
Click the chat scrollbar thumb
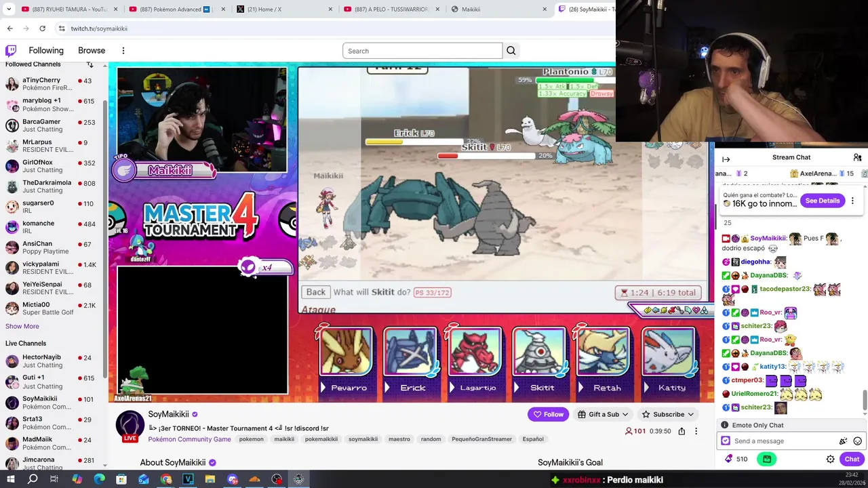865,400
